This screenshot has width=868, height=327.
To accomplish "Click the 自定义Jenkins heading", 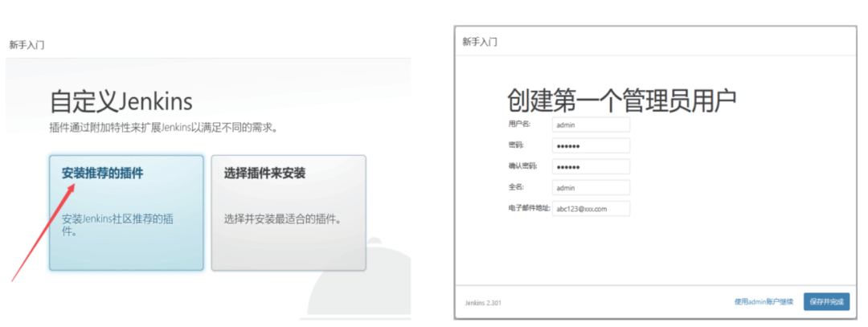I will [x=121, y=101].
